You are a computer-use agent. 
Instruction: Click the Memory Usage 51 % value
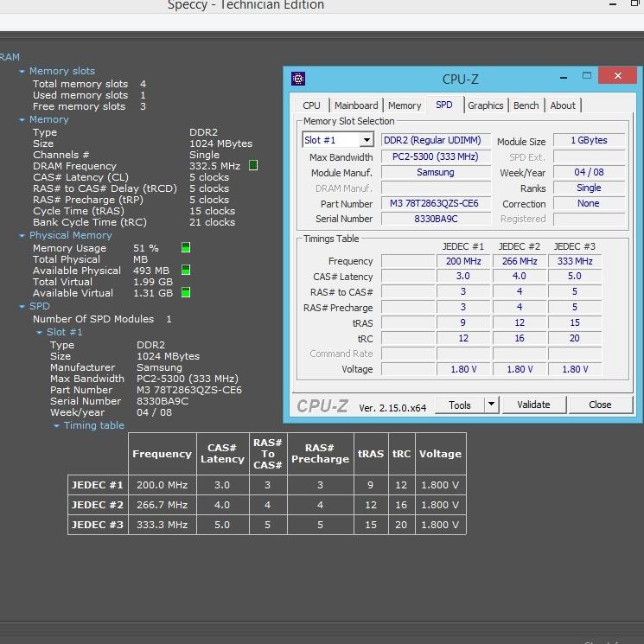(x=146, y=248)
